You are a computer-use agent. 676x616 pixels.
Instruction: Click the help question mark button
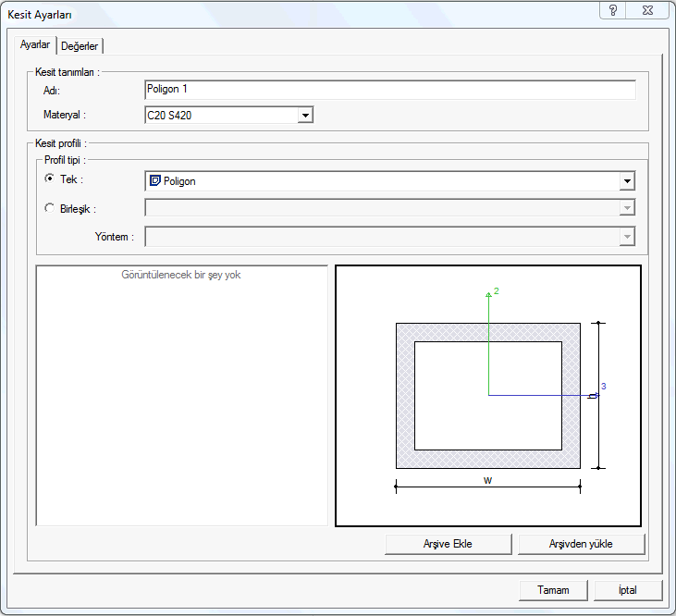tap(612, 10)
